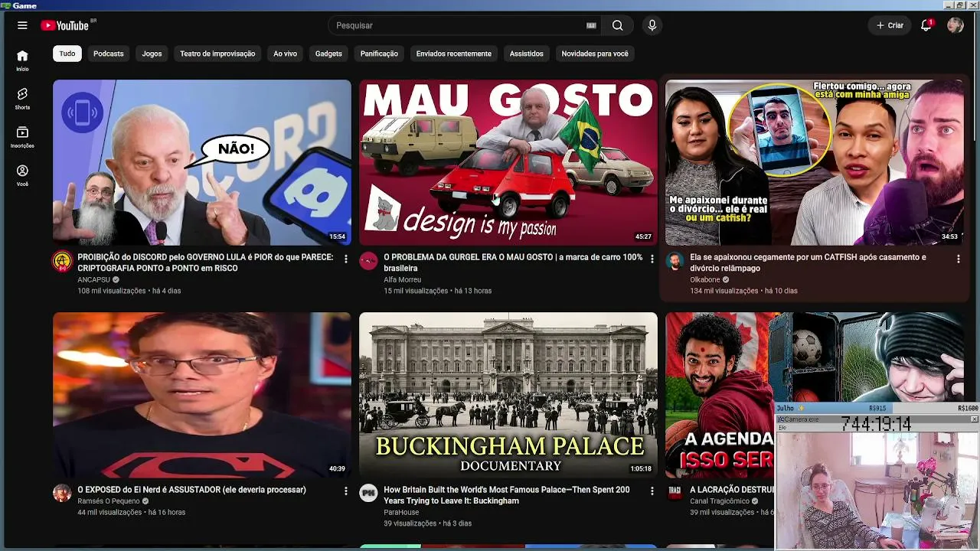
Task: Open options menu for Catfish video
Action: point(958,259)
